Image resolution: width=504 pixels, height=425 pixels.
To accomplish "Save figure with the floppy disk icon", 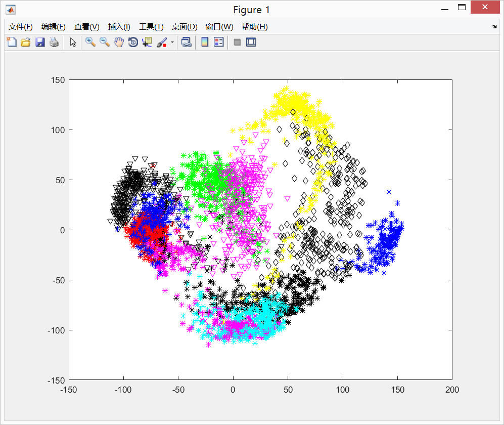I will [x=40, y=42].
